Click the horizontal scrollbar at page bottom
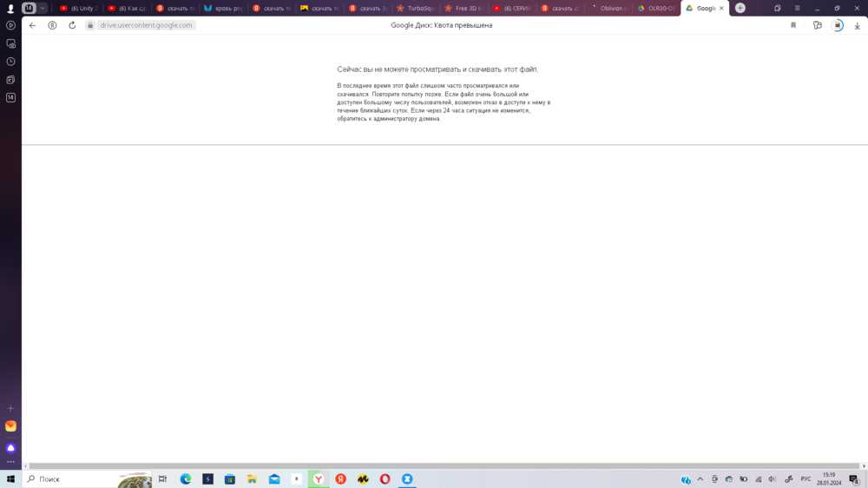 pos(444,465)
